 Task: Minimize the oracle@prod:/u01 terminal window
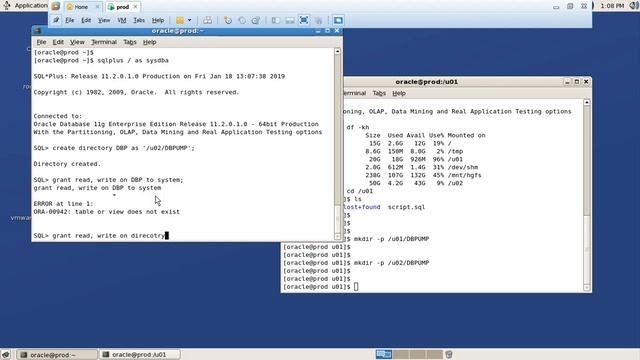click(567, 82)
